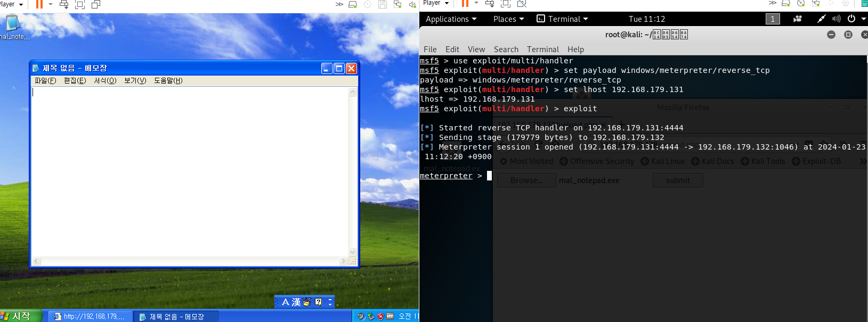Click the red security shield icon in the XP system tray
This screenshot has width=868, height=322.
[380, 317]
